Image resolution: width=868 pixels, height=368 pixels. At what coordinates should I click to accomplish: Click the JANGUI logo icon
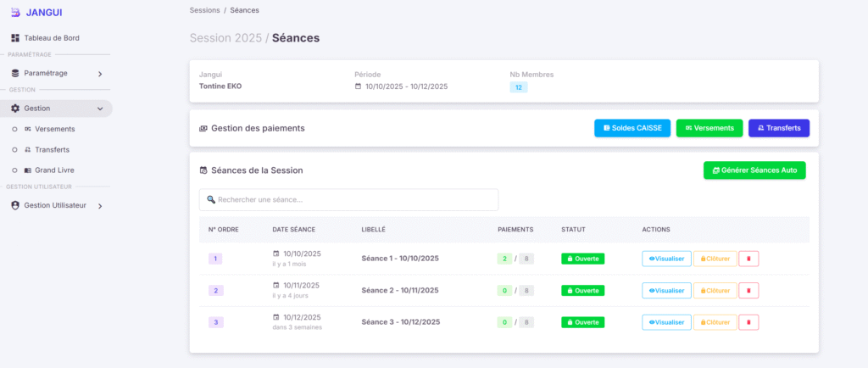click(x=15, y=12)
